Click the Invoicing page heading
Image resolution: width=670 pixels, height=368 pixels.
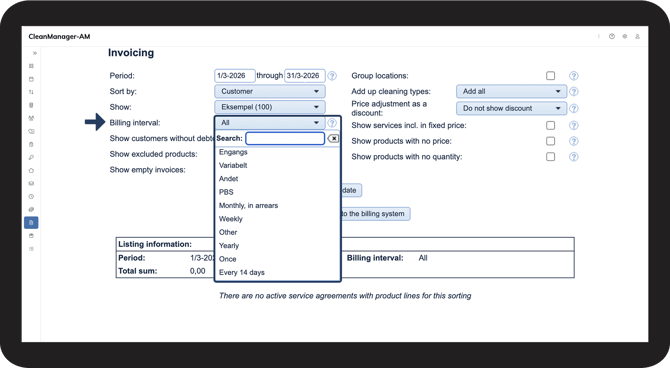point(131,53)
